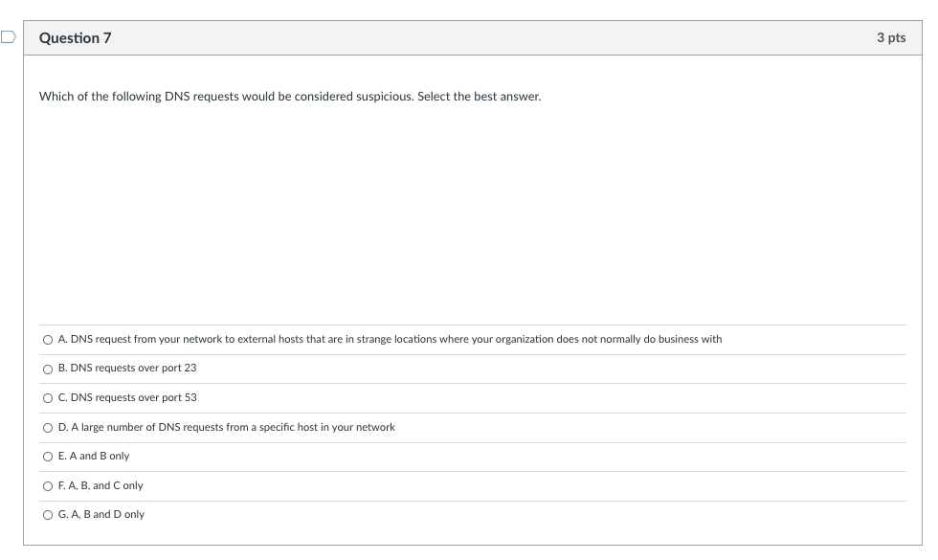Image resolution: width=938 pixels, height=560 pixels.
Task: Click the answer text DNS requests over port 23
Action: [x=127, y=369]
